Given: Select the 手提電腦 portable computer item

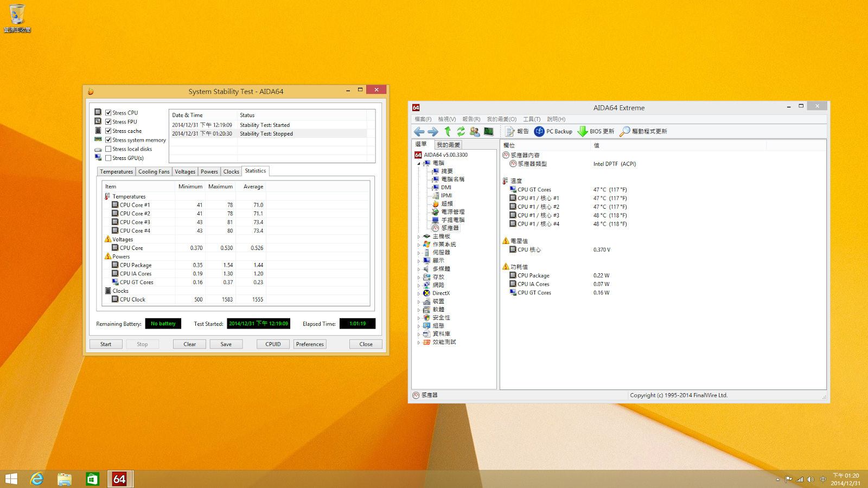Looking at the screenshot, I should [452, 220].
